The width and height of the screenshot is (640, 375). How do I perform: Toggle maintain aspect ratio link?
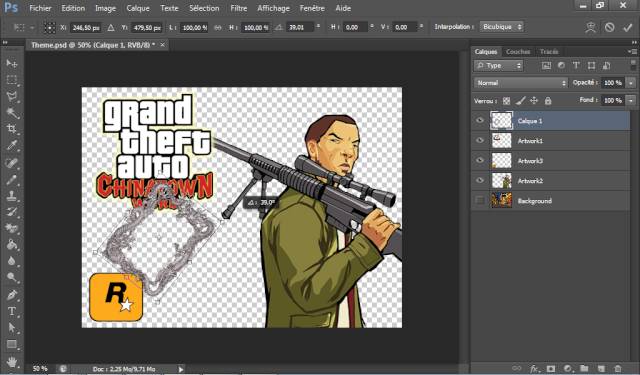pos(218,27)
